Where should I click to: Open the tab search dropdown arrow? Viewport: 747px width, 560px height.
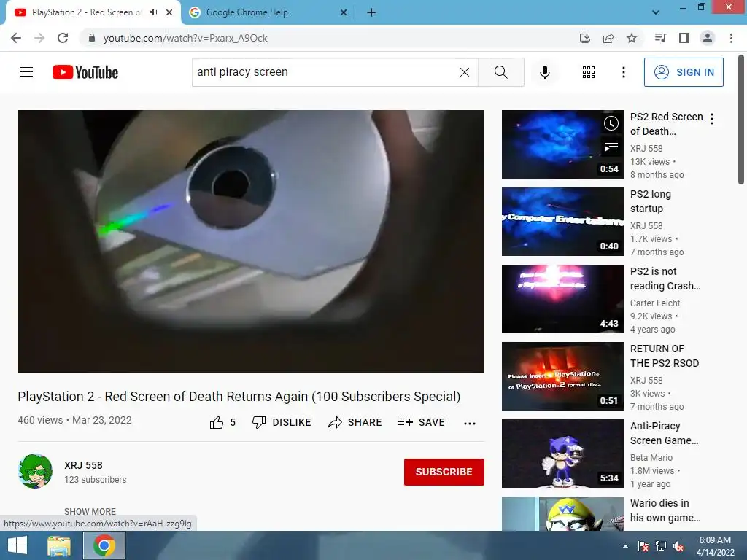tap(656, 12)
